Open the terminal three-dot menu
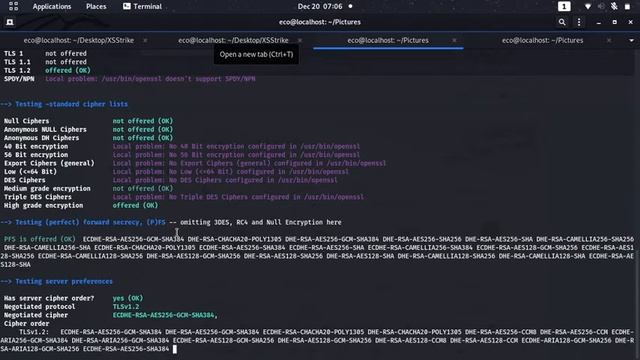Screen dimensions: 640x360 (579, 22)
